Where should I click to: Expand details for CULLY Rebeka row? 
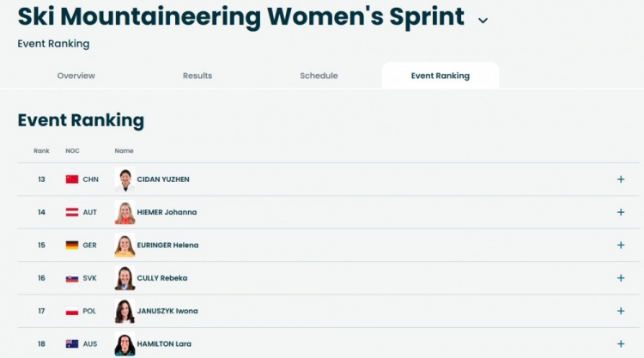click(621, 278)
